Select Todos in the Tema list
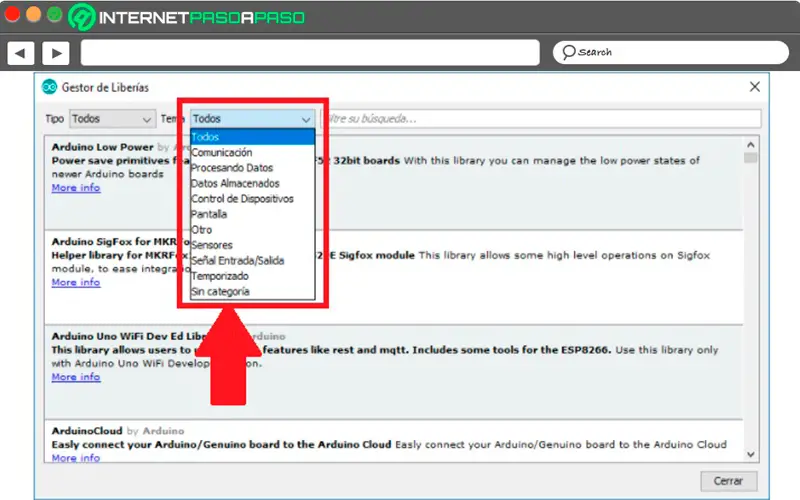The width and height of the screenshot is (800, 500). (x=253, y=137)
